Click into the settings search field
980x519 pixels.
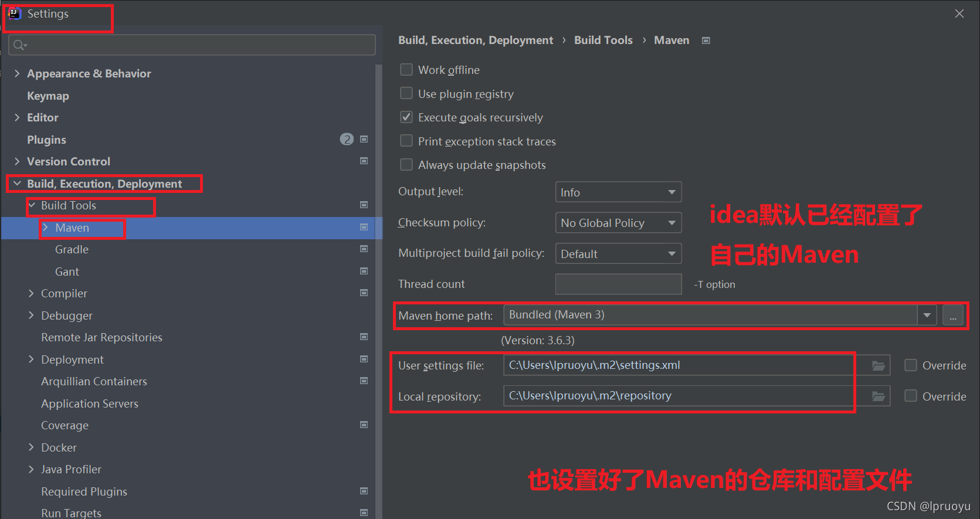tap(192, 45)
